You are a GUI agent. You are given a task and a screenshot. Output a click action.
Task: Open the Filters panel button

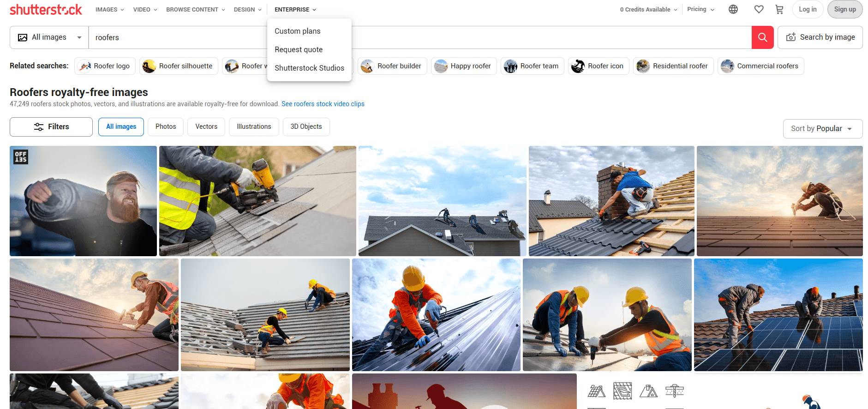(x=51, y=127)
